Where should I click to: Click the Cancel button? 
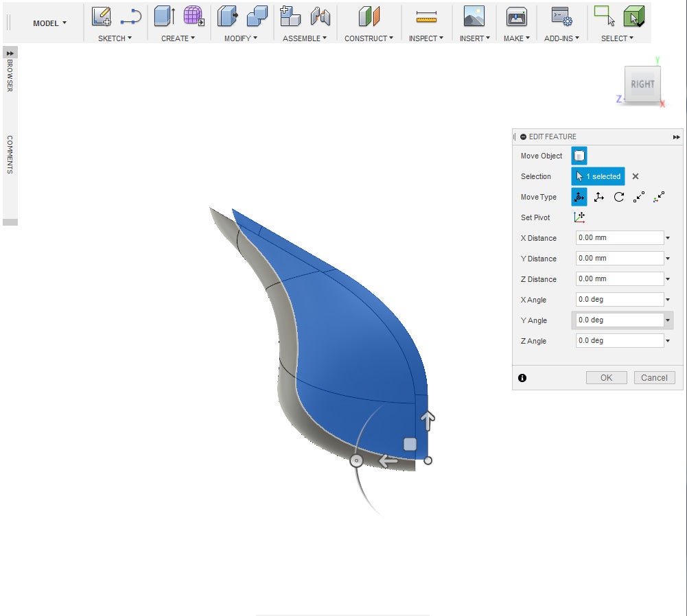pyautogui.click(x=654, y=377)
